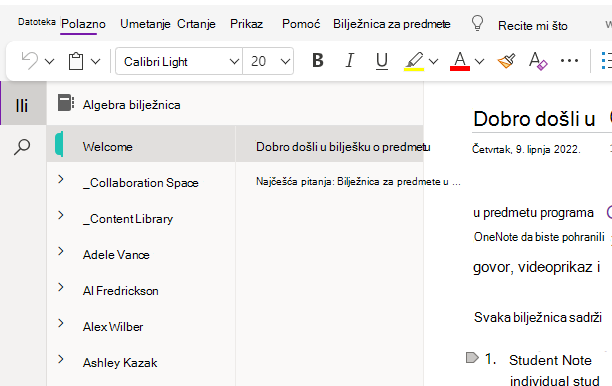612x386 pixels.
Task: Click the Recite mi što search box
Action: click(533, 26)
